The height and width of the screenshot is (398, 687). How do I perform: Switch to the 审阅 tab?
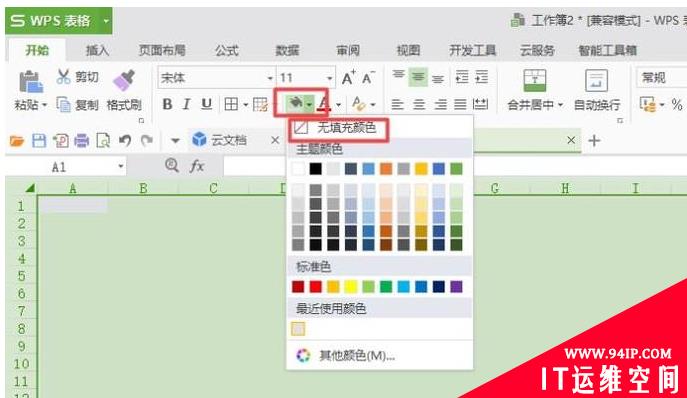click(x=348, y=50)
